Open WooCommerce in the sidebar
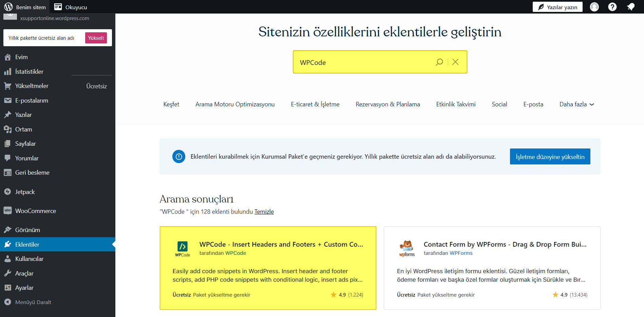The width and height of the screenshot is (644, 317). 35,211
